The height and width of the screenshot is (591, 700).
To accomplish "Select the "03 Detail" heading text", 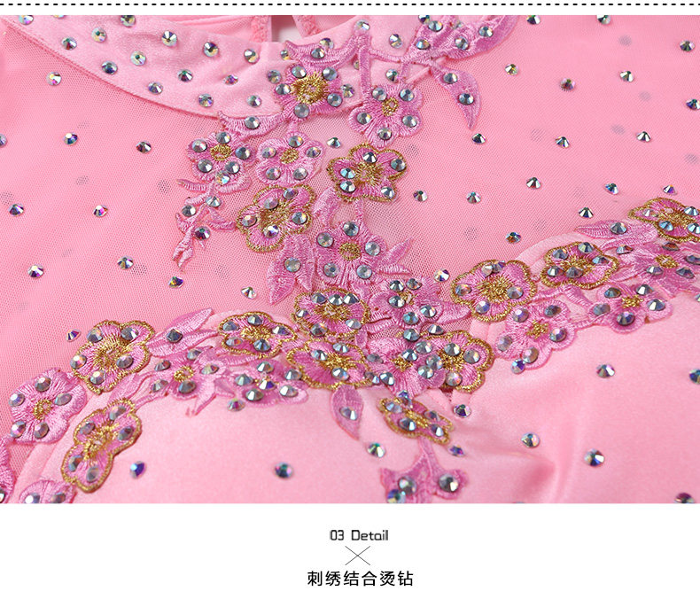I will [359, 535].
